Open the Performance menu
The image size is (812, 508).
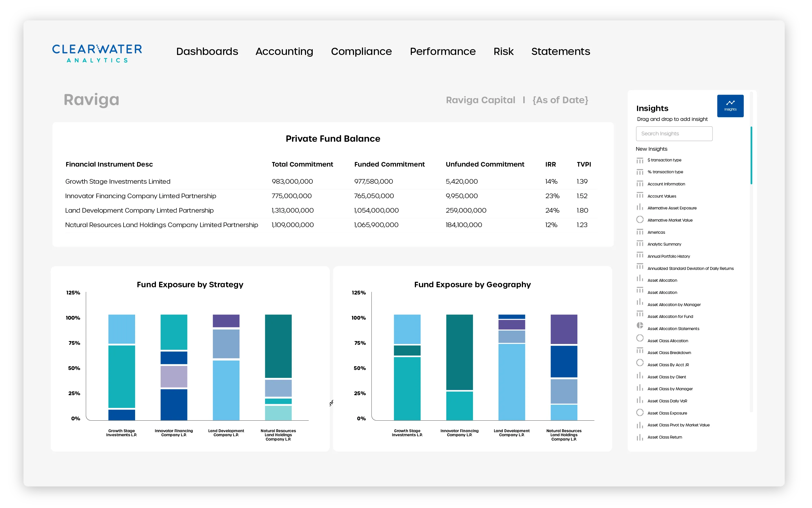pyautogui.click(x=443, y=51)
